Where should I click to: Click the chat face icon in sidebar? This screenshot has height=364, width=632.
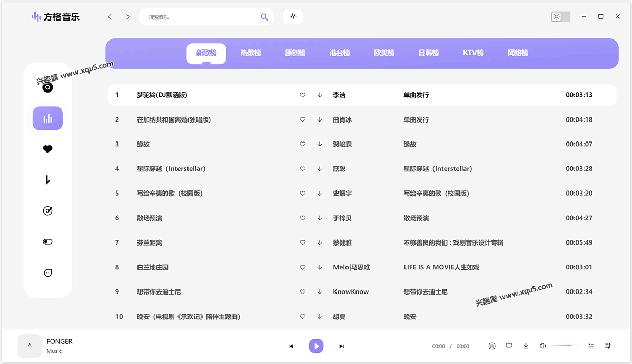pos(47,273)
